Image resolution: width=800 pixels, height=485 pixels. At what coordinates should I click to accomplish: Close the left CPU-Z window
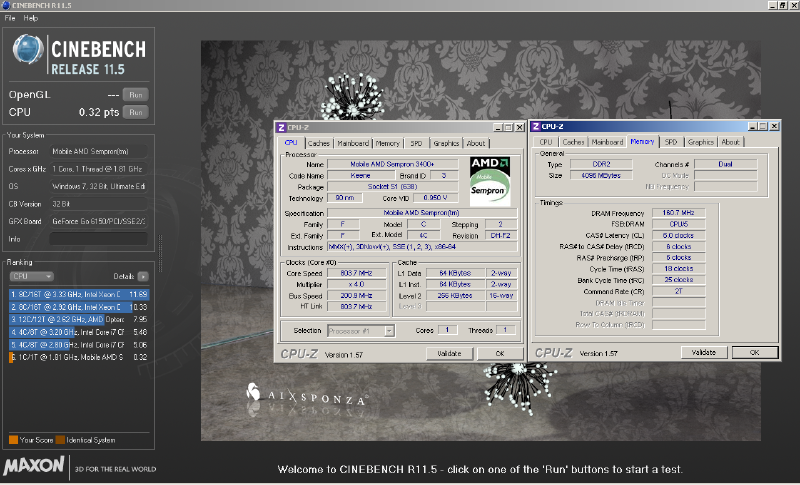(519, 127)
